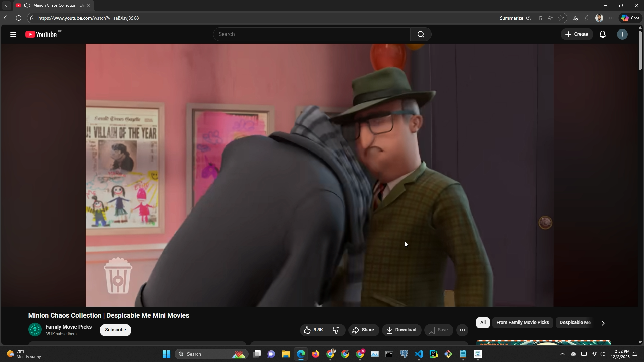The image size is (644, 362).
Task: Open browser tab search dropdown arrow
Action: 6,6
